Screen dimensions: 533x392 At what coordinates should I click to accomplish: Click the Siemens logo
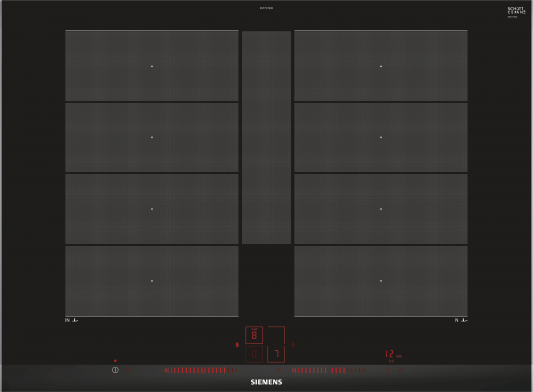pos(266,382)
